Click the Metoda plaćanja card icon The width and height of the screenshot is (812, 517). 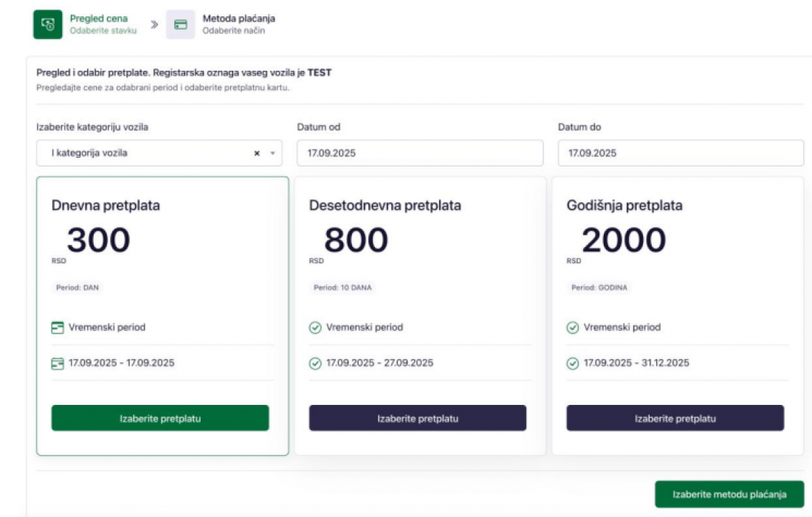point(180,24)
